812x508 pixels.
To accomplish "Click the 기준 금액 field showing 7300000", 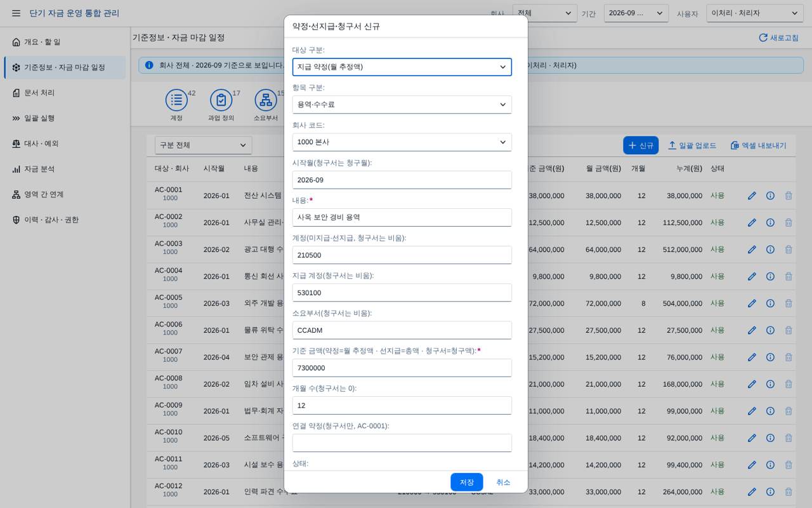I will 402,368.
